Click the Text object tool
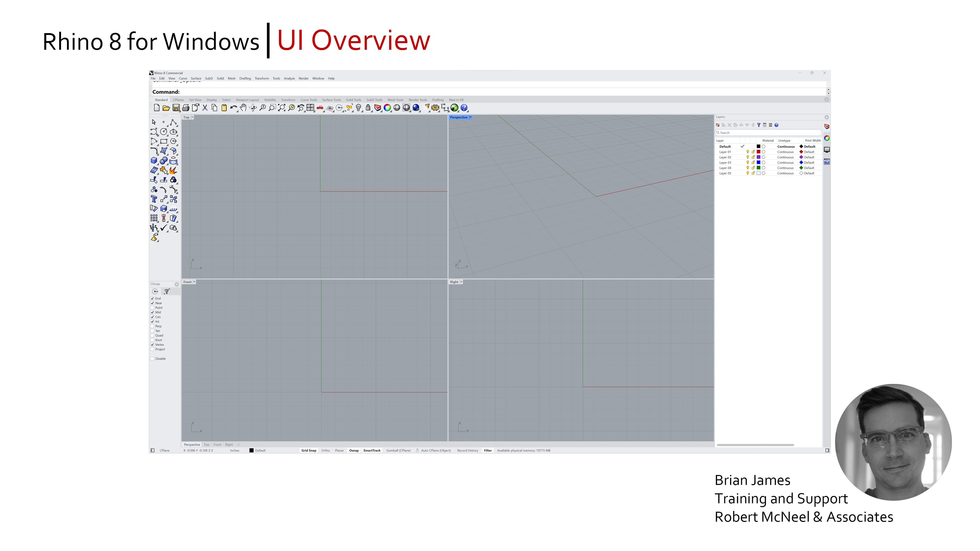Viewport: 980px width, 551px height. click(154, 199)
